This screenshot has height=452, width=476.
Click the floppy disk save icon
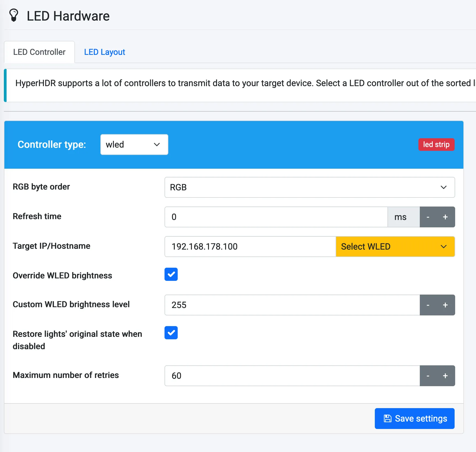387,419
